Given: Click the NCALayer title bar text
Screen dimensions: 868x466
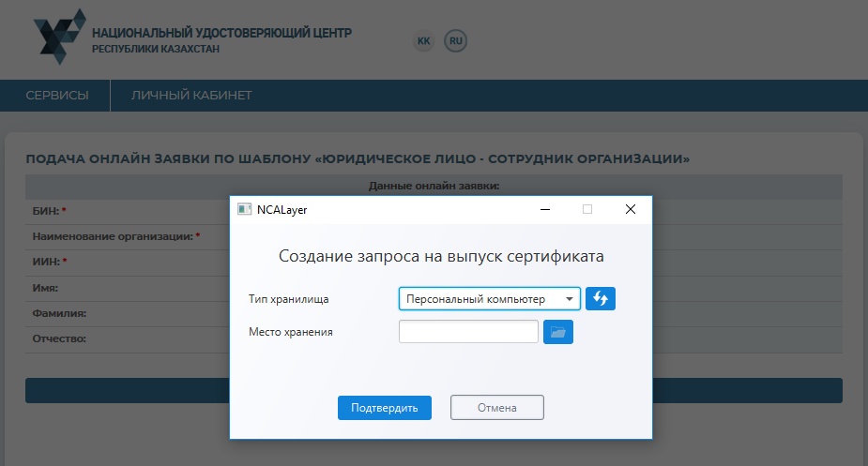Looking at the screenshot, I should click(282, 210).
